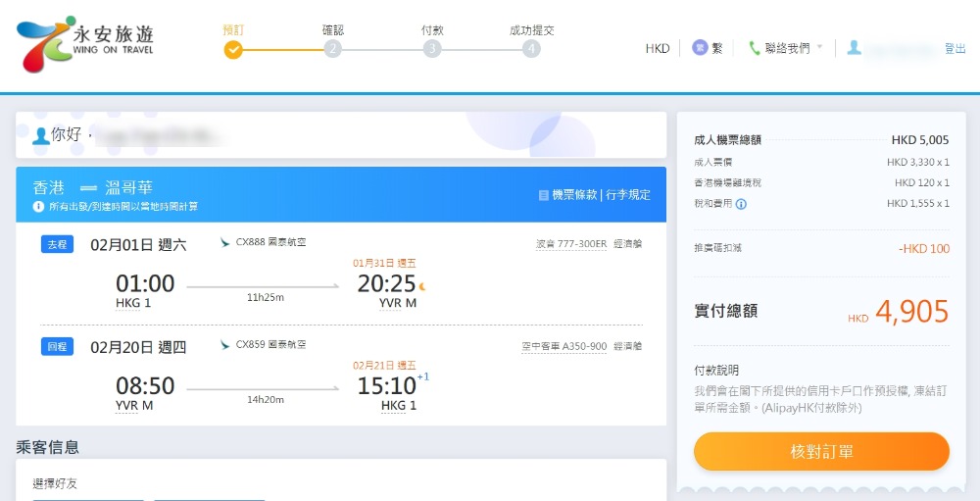
Task: Open 行李規定 baggage rules link
Action: point(627,195)
